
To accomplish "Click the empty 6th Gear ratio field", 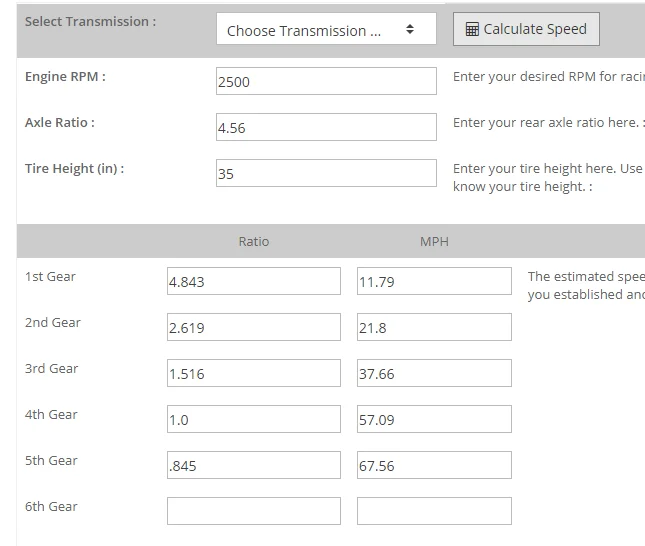I will [x=254, y=511].
